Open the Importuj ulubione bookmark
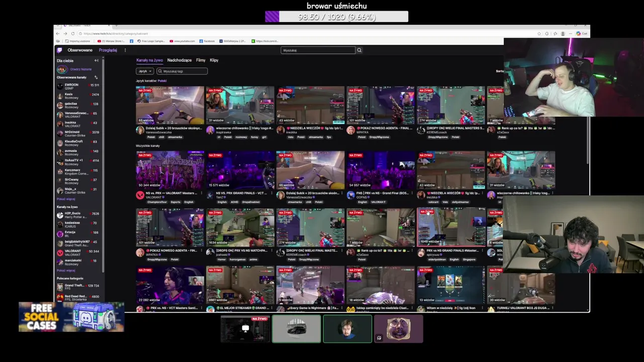644x362 pixels. pyautogui.click(x=77, y=41)
